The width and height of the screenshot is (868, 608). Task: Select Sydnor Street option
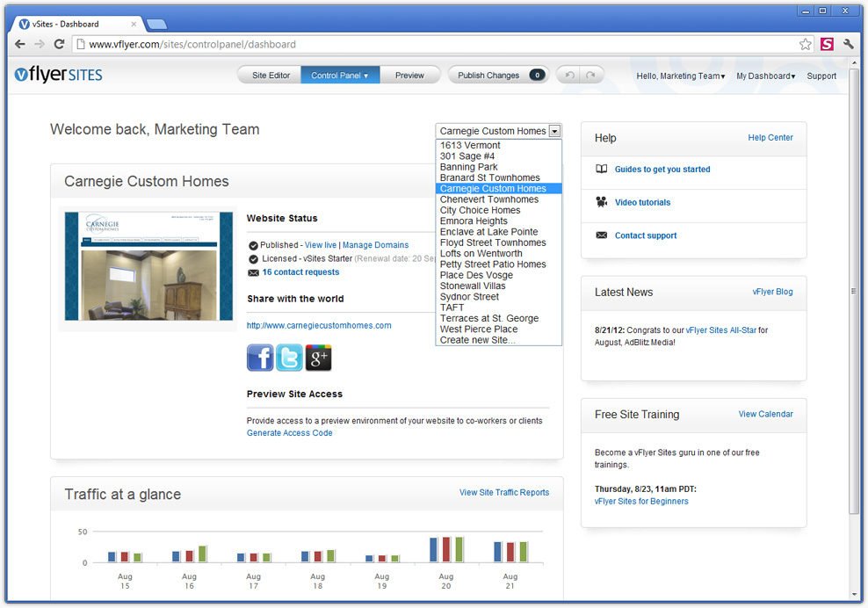click(x=498, y=296)
